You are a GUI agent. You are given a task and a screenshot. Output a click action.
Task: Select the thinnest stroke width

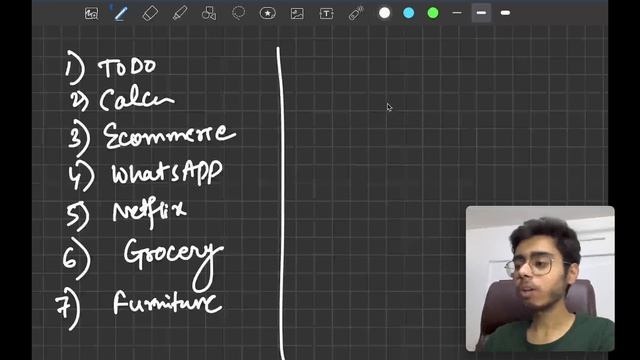point(457,13)
